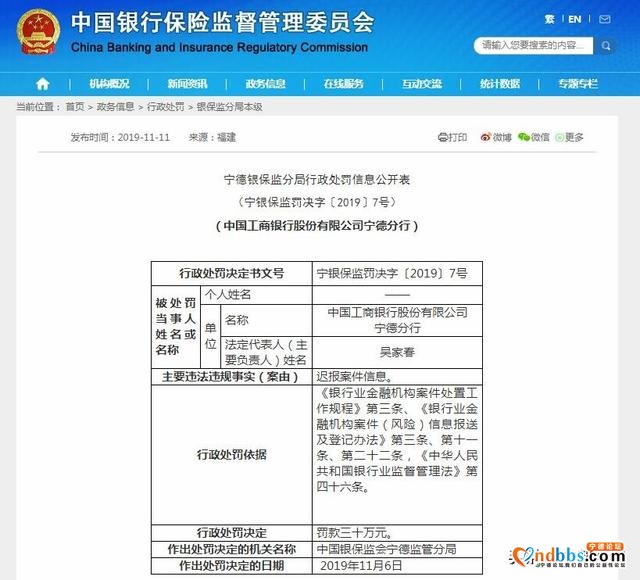Open the 专题专栏 menu

pyautogui.click(x=578, y=84)
